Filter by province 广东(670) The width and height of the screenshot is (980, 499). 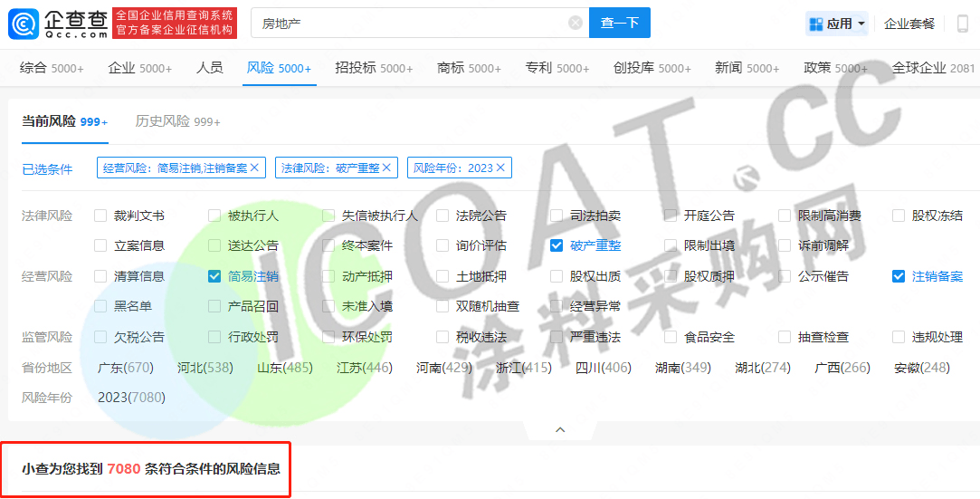click(x=126, y=368)
